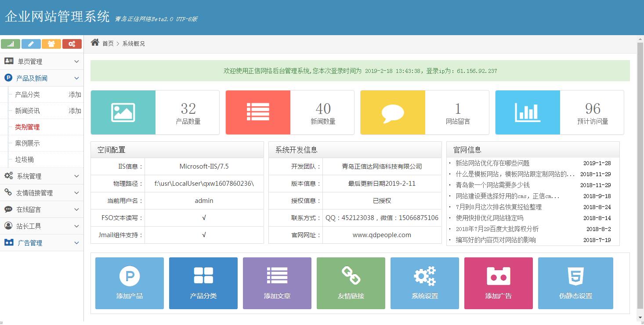Open article 7月到8月这次排名恢复经验整理
Viewport: 644px width, 325px height.
point(499,207)
